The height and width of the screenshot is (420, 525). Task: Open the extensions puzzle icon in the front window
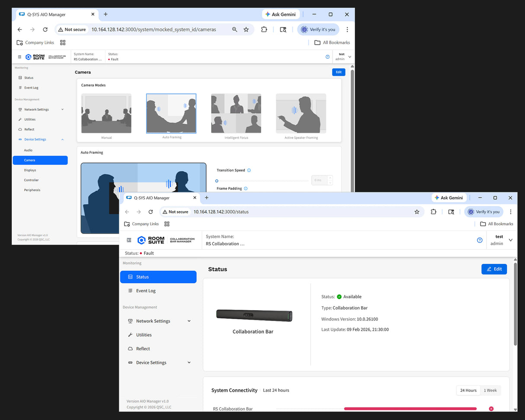434,212
